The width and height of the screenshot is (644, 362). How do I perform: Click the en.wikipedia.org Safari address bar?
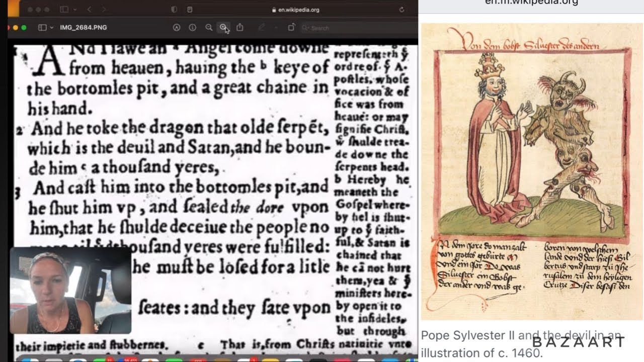pyautogui.click(x=295, y=10)
